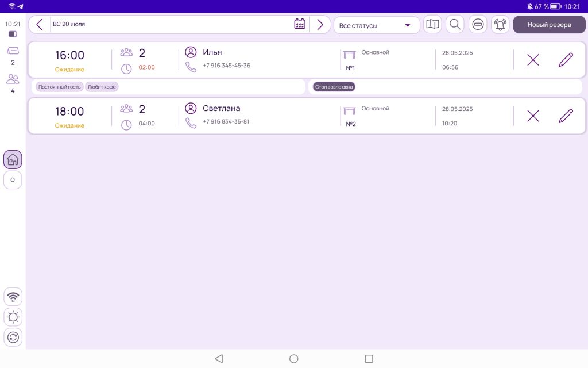Tap Android back navigation button
The width and height of the screenshot is (588, 368).
click(219, 359)
